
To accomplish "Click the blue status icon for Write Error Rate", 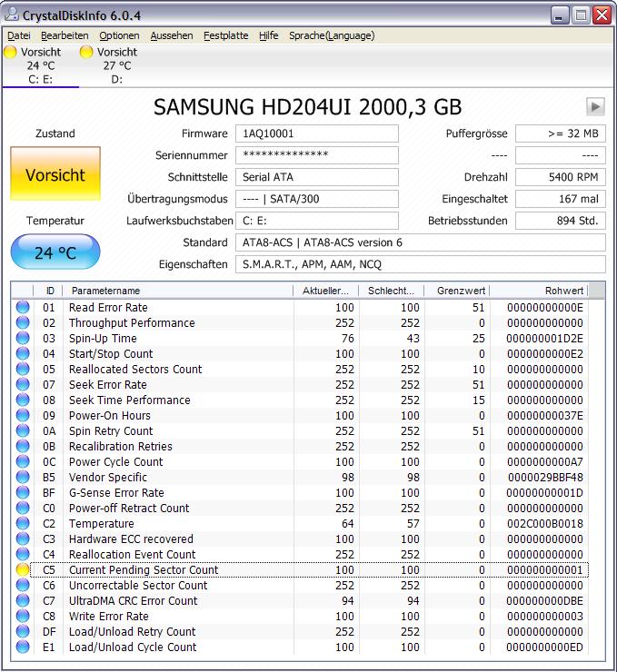I will click(23, 616).
